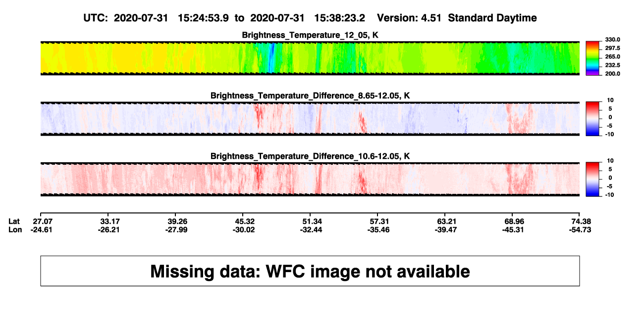Click the brightness temperature 12.05 image strip
The image size is (644, 330).
click(x=310, y=57)
